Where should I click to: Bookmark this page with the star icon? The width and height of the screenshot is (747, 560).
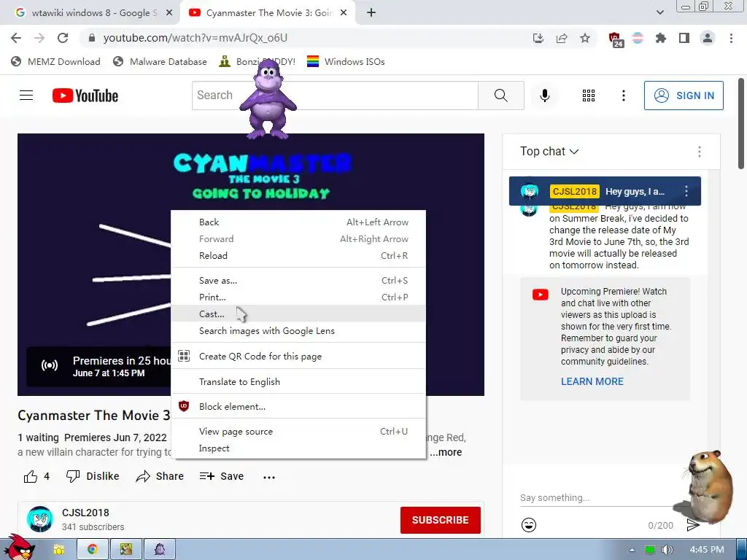point(585,38)
